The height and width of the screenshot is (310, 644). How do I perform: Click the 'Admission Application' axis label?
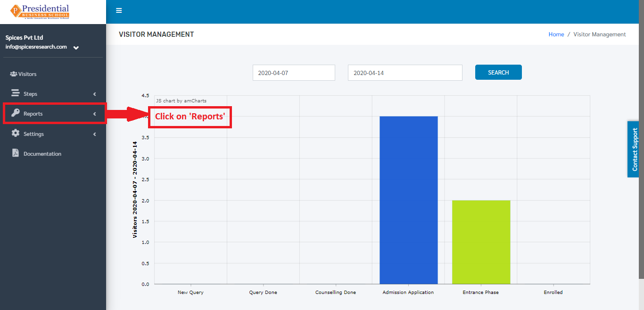(x=408, y=292)
